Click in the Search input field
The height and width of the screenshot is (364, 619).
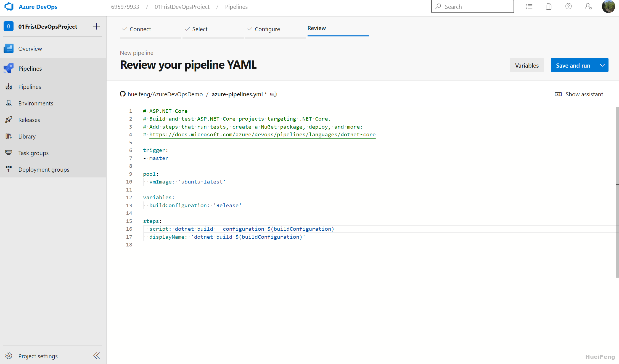(472, 6)
